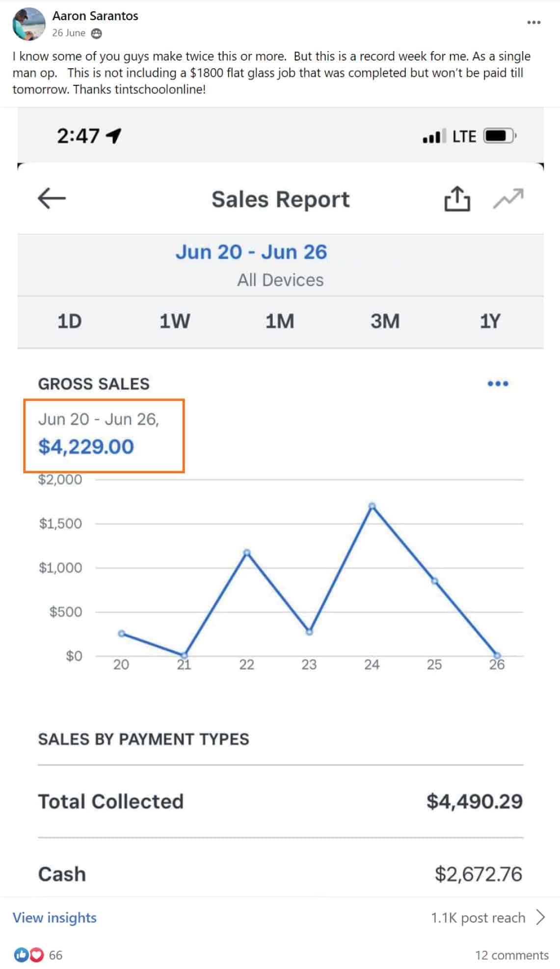Choose the 1Y time range tab

click(x=490, y=322)
